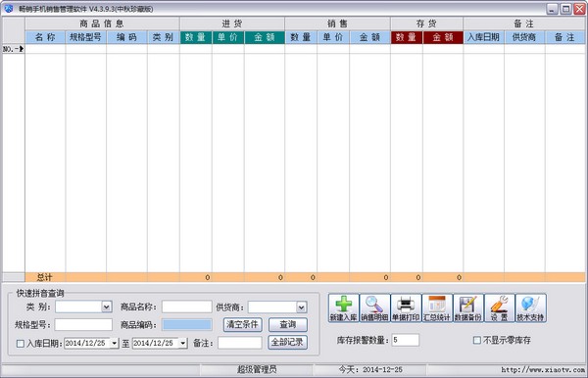Click the 存货 group header
Screen dimensions: 588x378
tap(426, 24)
